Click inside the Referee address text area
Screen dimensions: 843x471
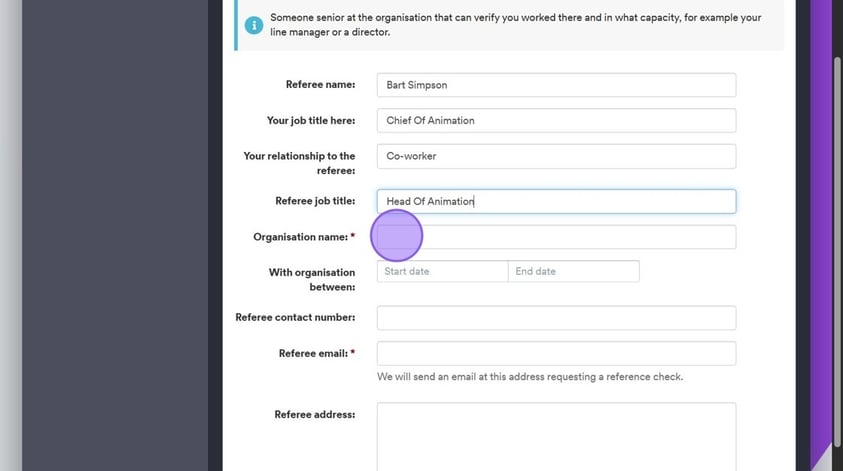(555, 435)
